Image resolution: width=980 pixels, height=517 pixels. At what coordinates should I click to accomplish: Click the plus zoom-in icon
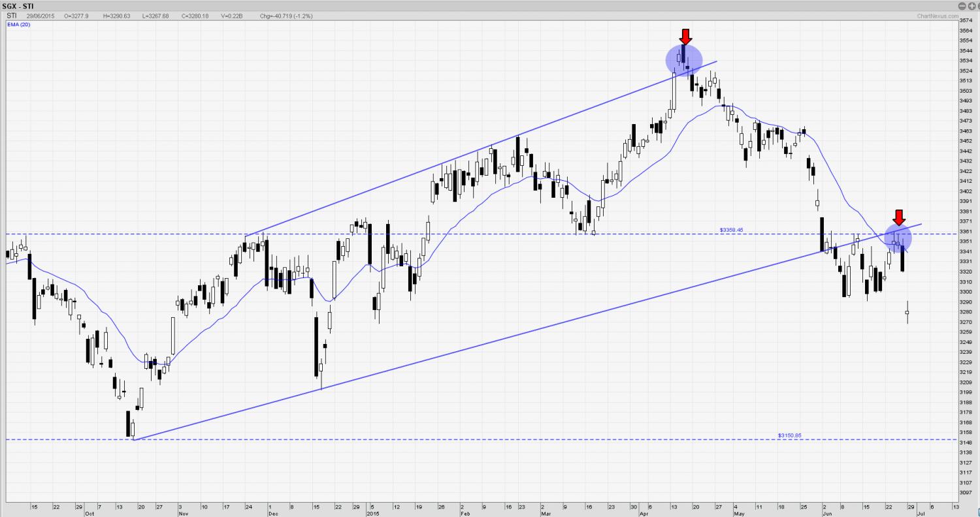[x=972, y=7]
